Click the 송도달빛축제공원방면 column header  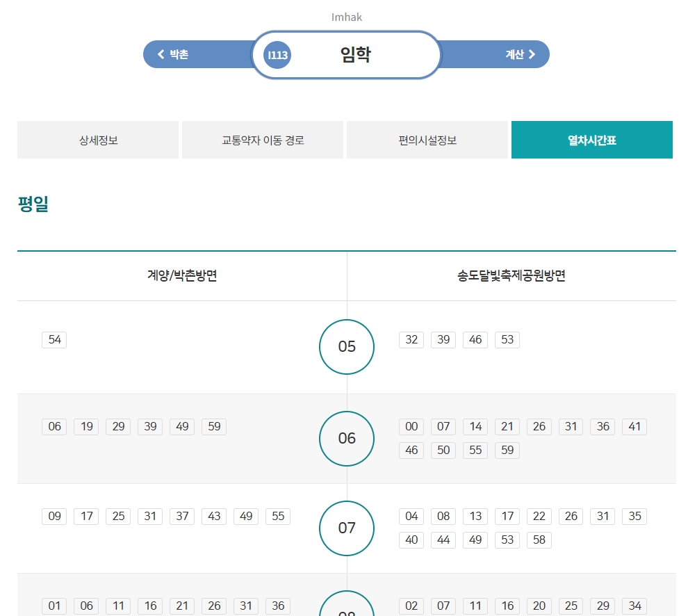click(x=510, y=275)
